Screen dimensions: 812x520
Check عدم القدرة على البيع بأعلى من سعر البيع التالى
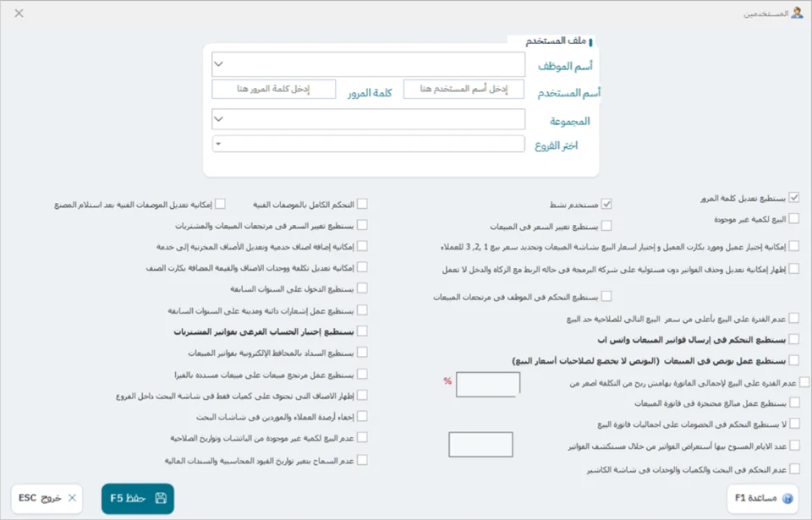(794, 318)
